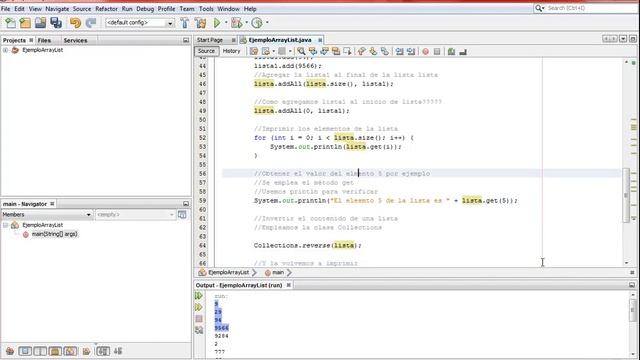
Task: Click the Start Macro Recording red icon
Action: 425,51
